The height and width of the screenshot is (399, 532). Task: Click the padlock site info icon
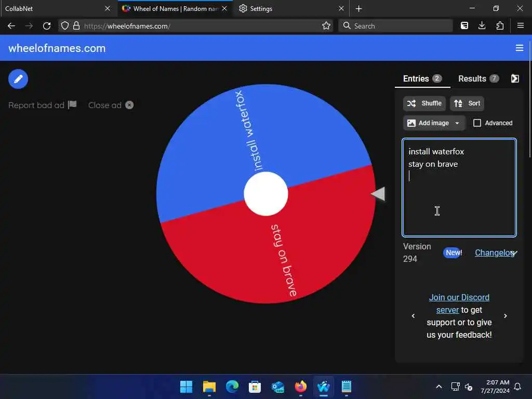[x=76, y=26]
